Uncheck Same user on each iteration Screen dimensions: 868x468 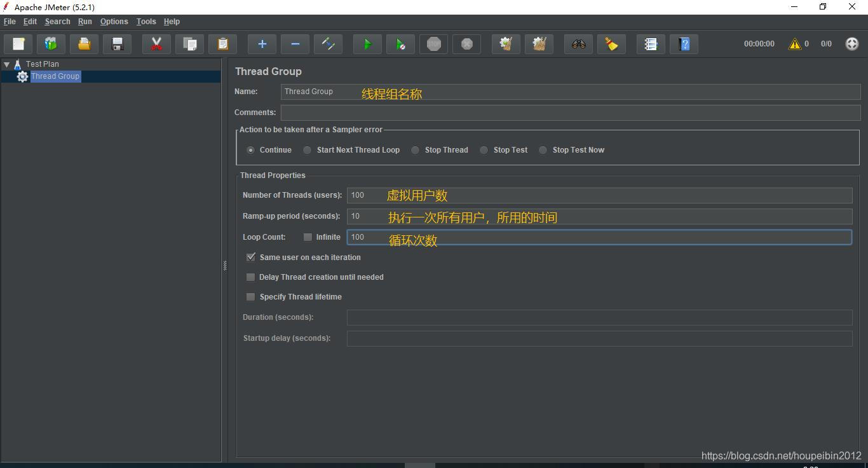(x=251, y=258)
